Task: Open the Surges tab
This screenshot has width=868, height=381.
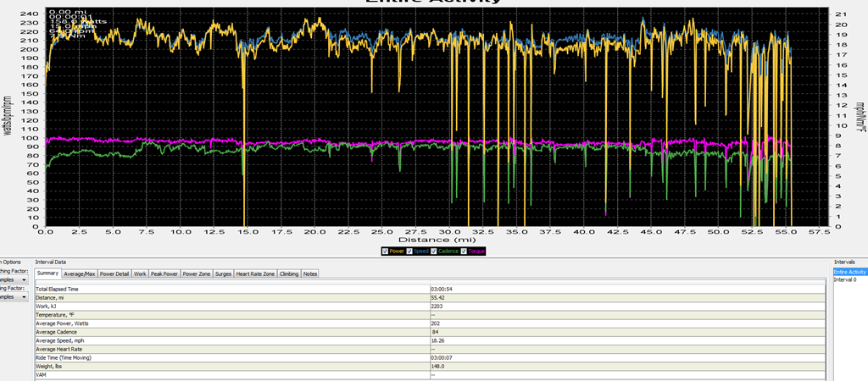Action: (x=223, y=273)
